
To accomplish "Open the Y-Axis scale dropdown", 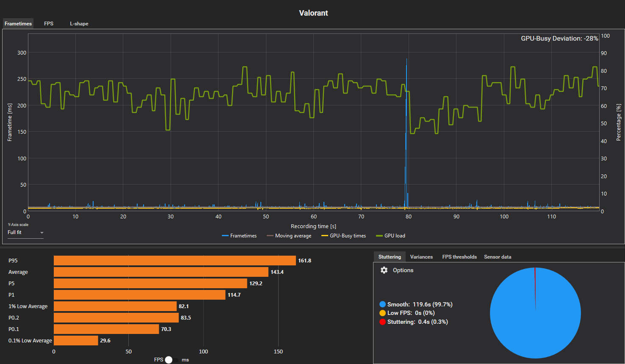I will [x=25, y=232].
